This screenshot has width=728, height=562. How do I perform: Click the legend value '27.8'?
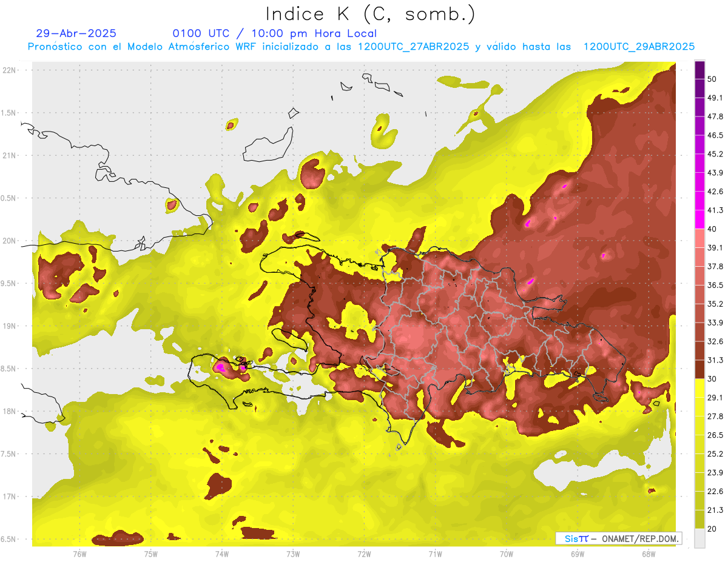coord(715,416)
